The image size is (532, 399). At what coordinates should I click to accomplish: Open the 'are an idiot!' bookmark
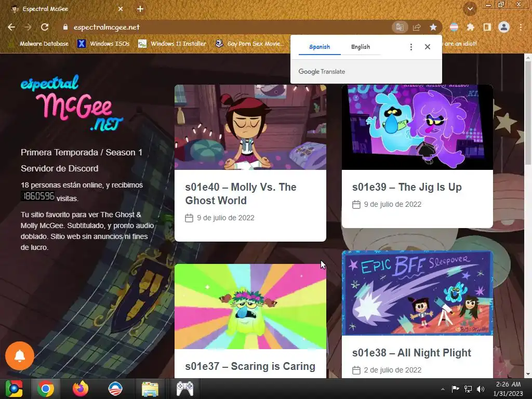pos(460,44)
